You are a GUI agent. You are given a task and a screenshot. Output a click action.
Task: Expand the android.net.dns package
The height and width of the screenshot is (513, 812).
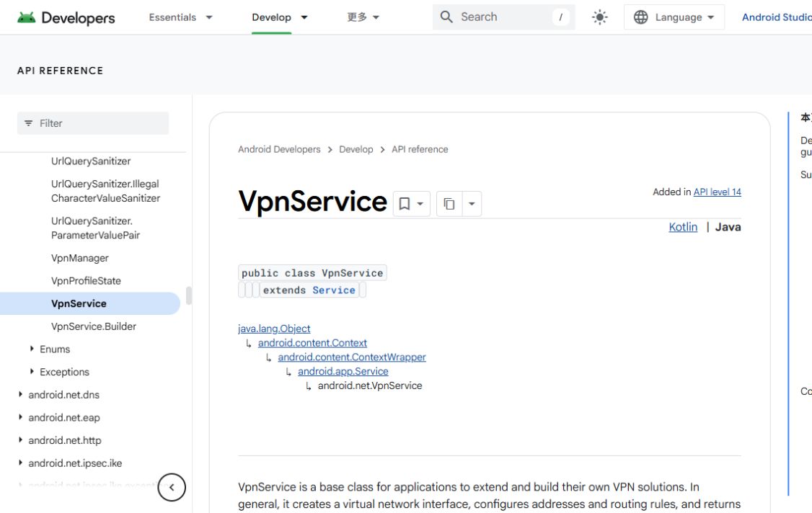tap(21, 394)
